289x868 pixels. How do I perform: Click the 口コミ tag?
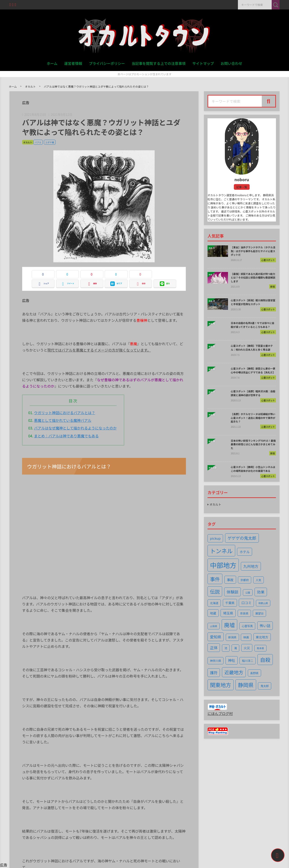tap(246, 603)
